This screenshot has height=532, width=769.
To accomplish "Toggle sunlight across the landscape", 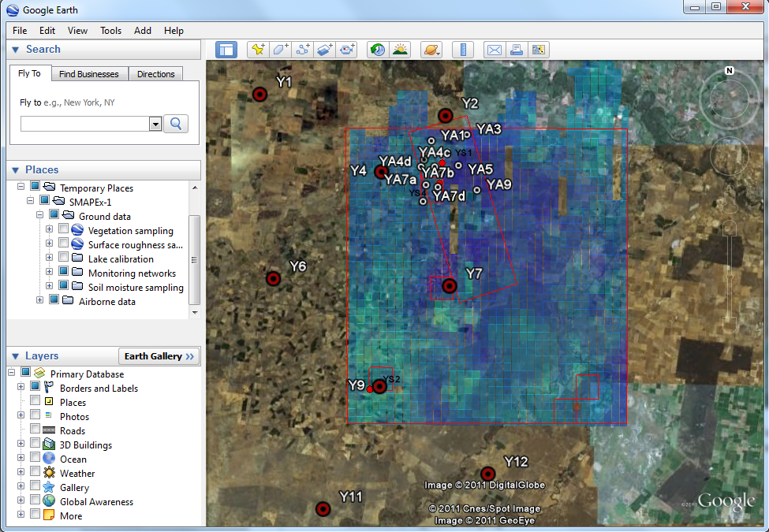I will [400, 50].
